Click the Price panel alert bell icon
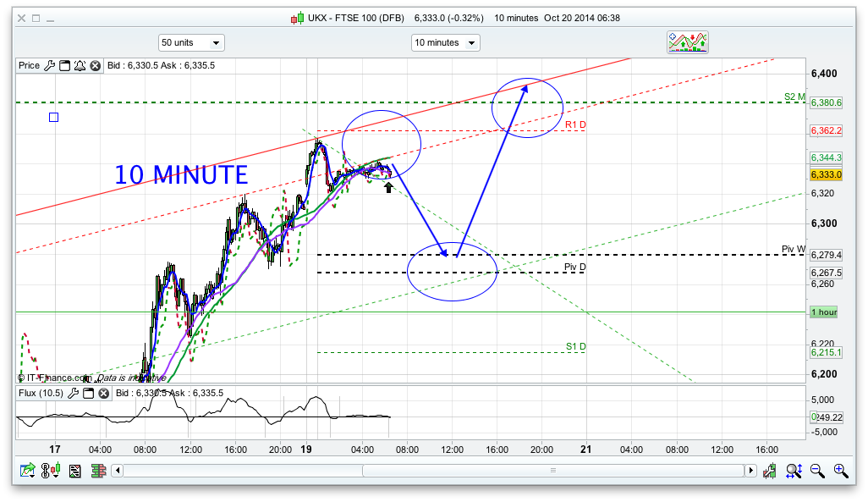 pyautogui.click(x=80, y=65)
